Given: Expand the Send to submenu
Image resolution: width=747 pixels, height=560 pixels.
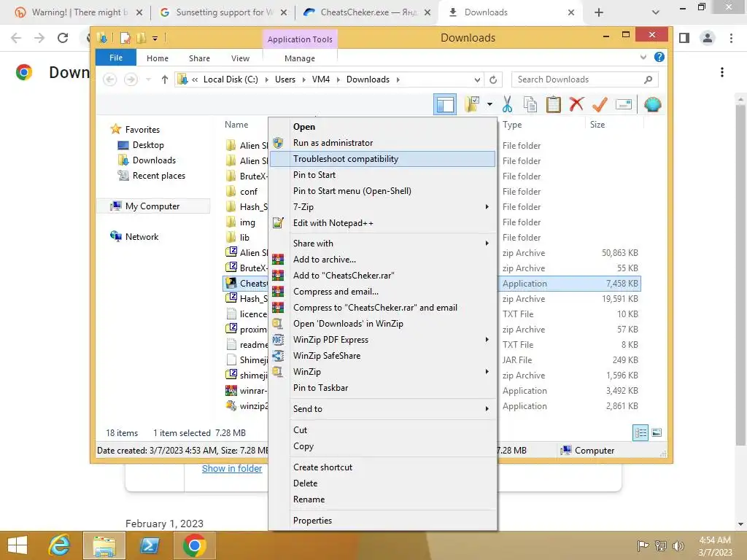Looking at the screenshot, I should click(382, 408).
